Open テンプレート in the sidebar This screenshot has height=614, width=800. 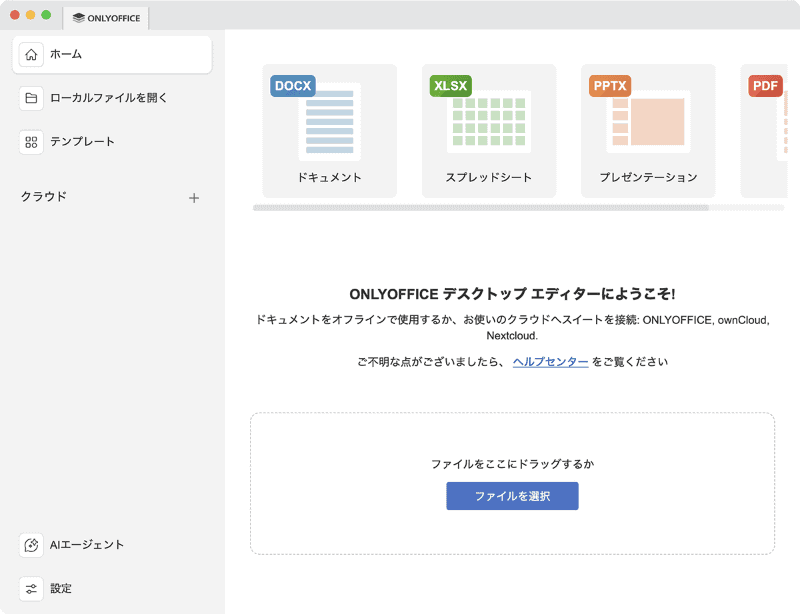tap(112, 142)
